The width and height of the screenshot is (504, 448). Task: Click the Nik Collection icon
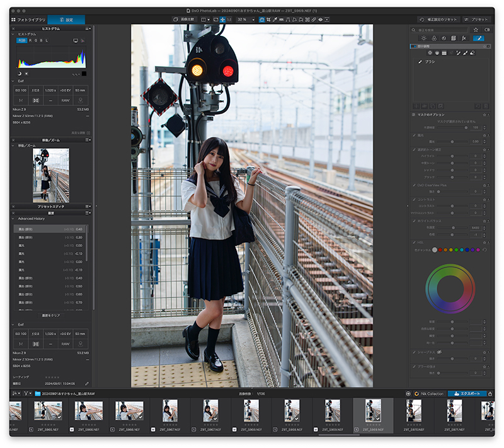coord(417,393)
